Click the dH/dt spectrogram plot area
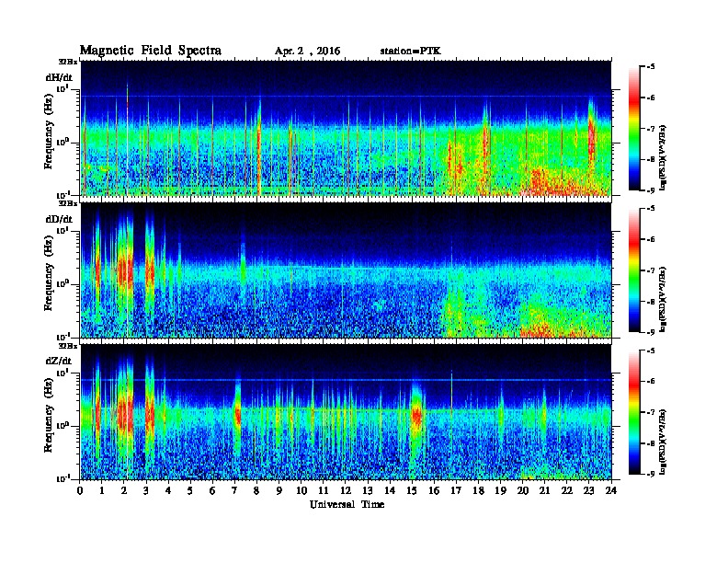 [x=346, y=128]
